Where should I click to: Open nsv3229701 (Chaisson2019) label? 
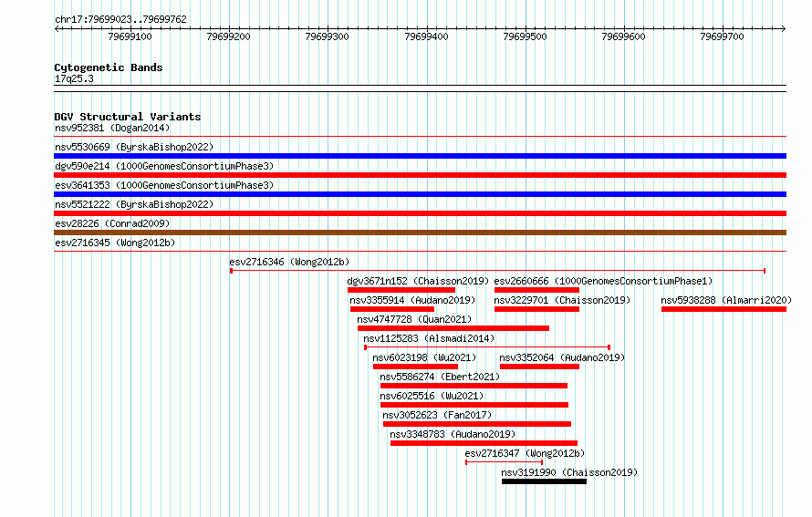tap(562, 300)
